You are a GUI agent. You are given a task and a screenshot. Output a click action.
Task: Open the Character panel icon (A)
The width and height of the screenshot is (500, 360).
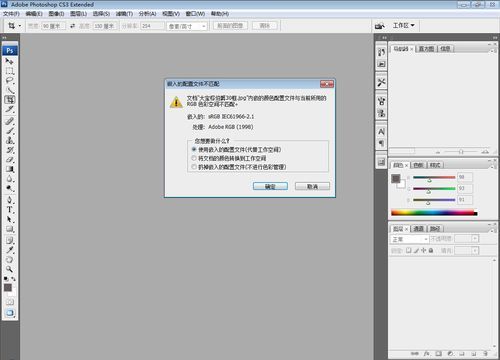point(381,132)
